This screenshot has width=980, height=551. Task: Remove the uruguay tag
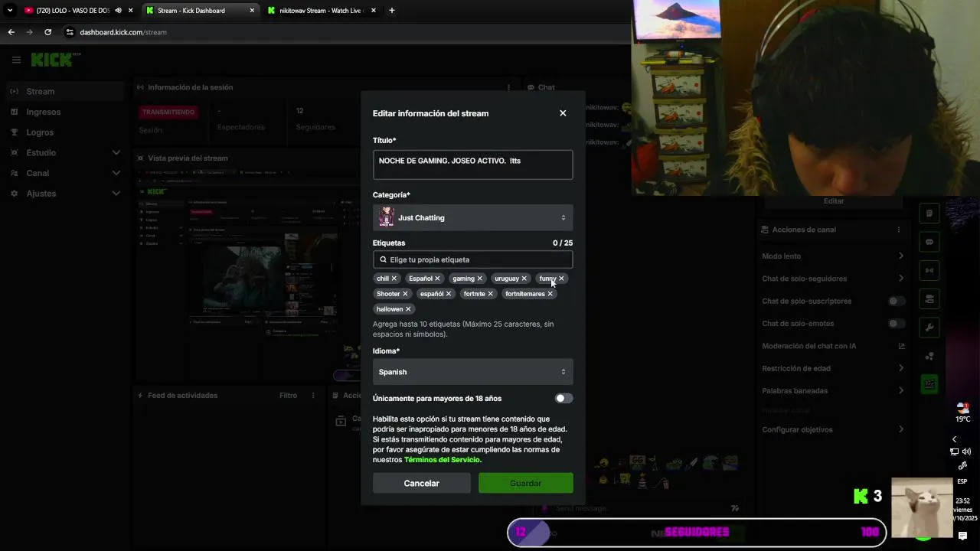click(524, 279)
